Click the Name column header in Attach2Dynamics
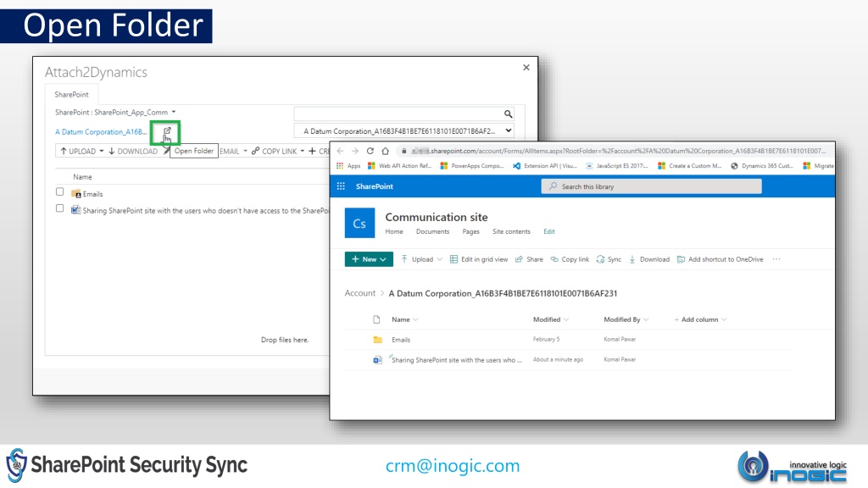 click(82, 177)
